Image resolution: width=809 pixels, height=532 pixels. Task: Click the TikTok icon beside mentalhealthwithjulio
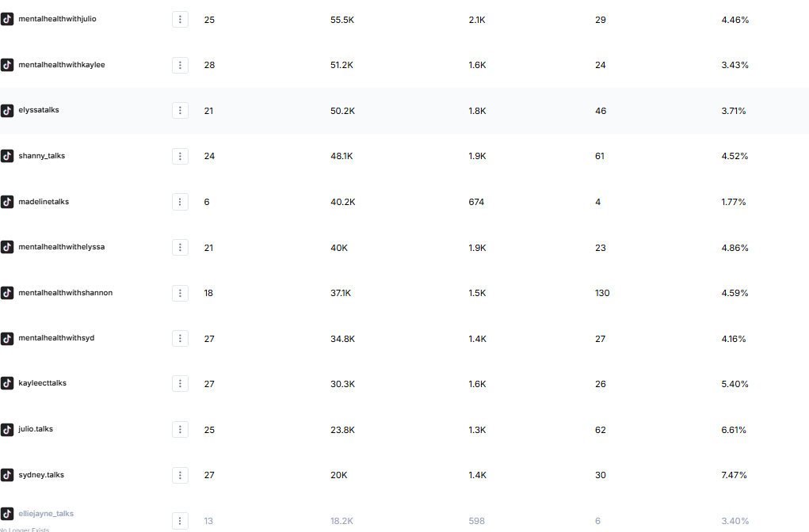click(x=7, y=19)
